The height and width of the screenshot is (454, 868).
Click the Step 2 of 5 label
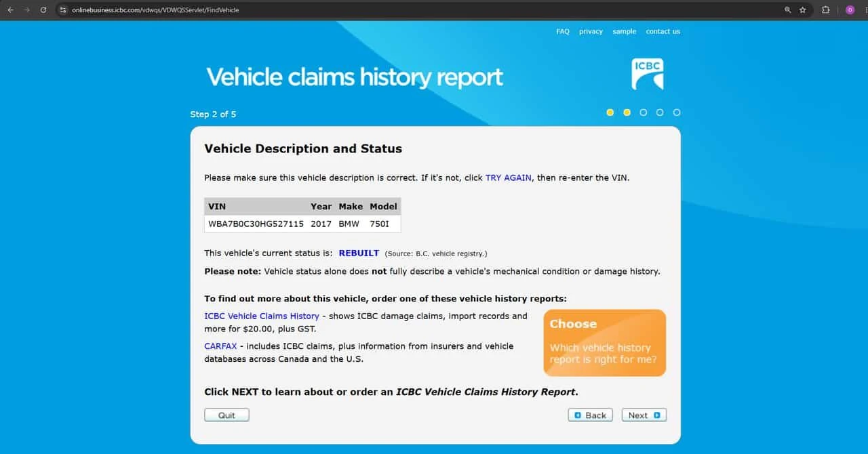pyautogui.click(x=213, y=114)
